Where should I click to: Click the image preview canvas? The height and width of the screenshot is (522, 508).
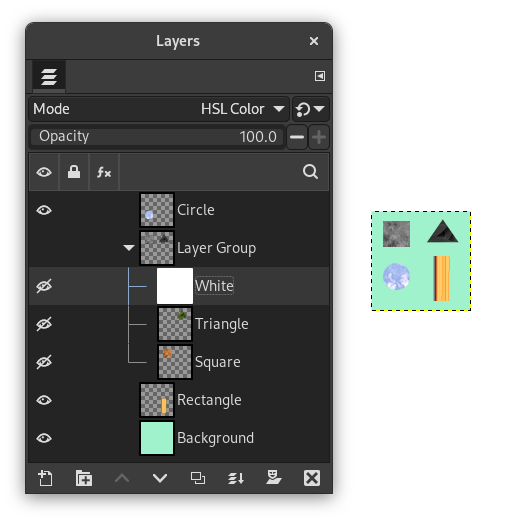click(x=421, y=261)
